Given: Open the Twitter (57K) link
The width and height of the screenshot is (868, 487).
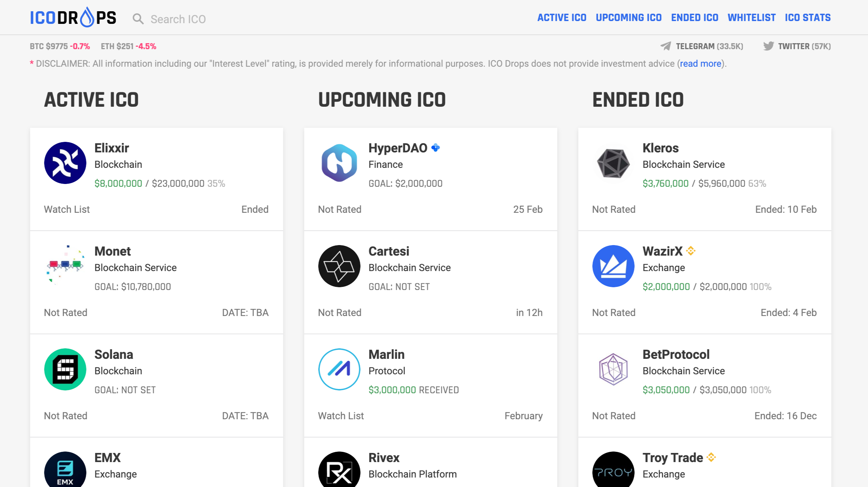Looking at the screenshot, I should coord(804,46).
